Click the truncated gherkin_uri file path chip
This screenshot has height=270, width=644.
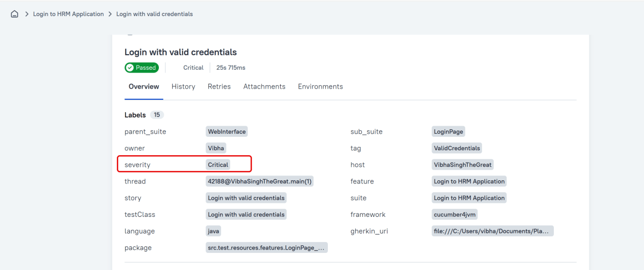[x=492, y=231]
